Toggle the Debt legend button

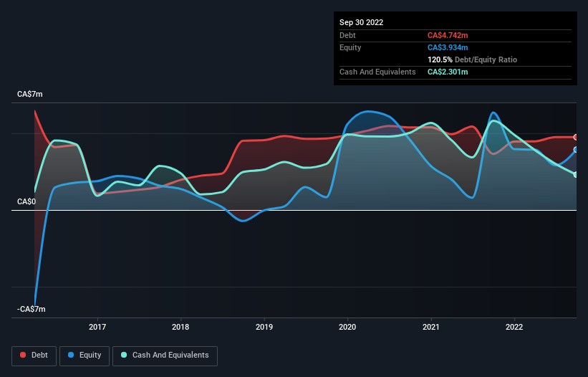[x=34, y=355]
